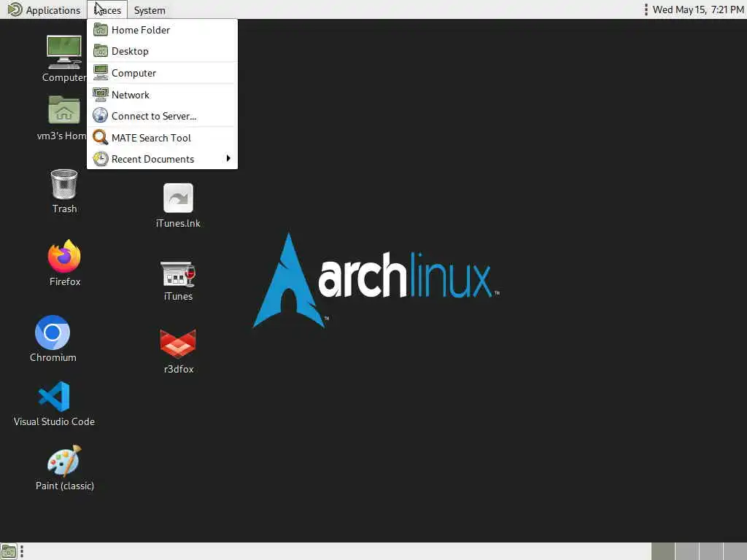
Task: Expand the Recent Documents submenu
Action: (163, 158)
